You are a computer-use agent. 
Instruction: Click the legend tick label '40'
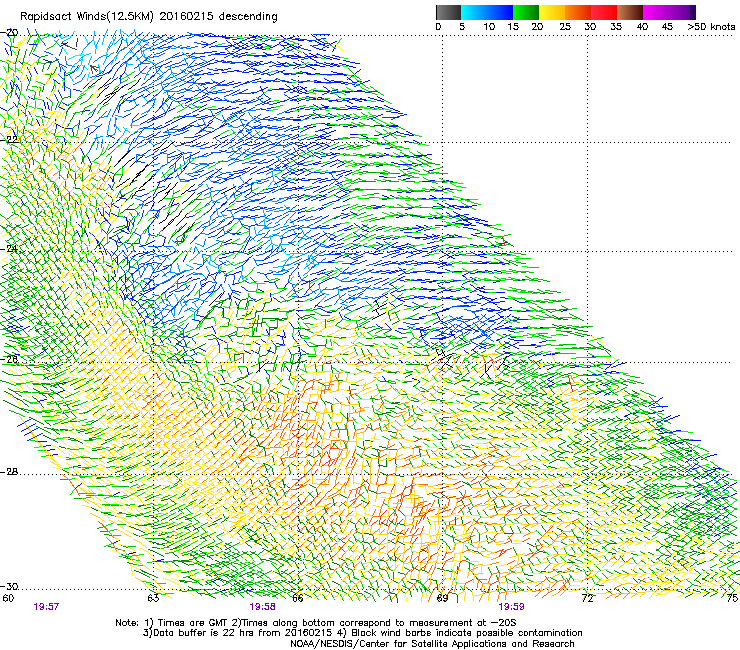click(x=642, y=27)
